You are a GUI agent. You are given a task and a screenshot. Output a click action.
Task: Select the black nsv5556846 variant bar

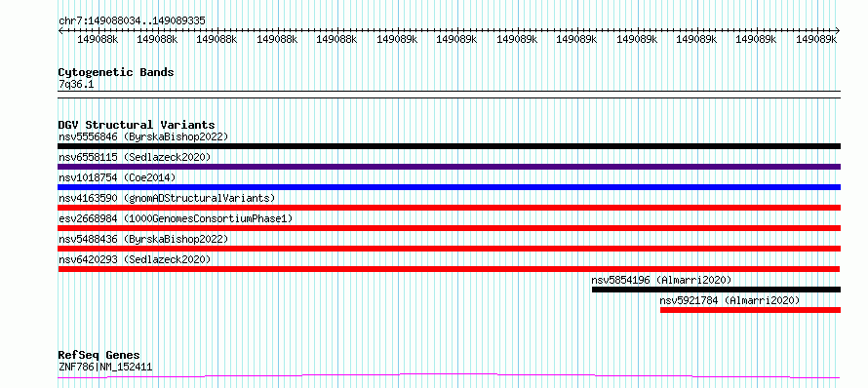pyautogui.click(x=449, y=146)
